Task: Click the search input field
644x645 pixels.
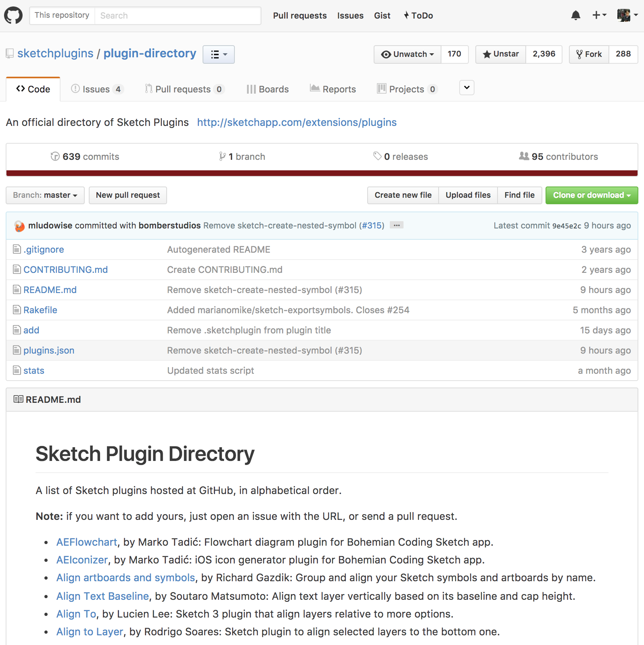Action: [x=178, y=16]
